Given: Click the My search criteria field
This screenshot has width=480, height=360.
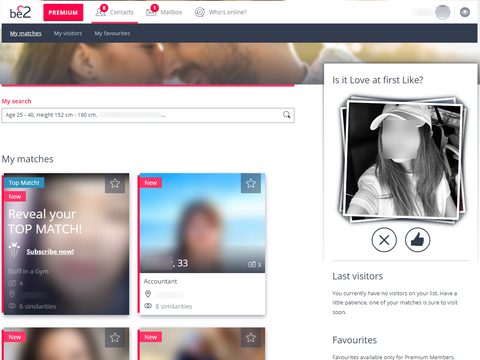Looking at the screenshot, I should click(x=148, y=115).
